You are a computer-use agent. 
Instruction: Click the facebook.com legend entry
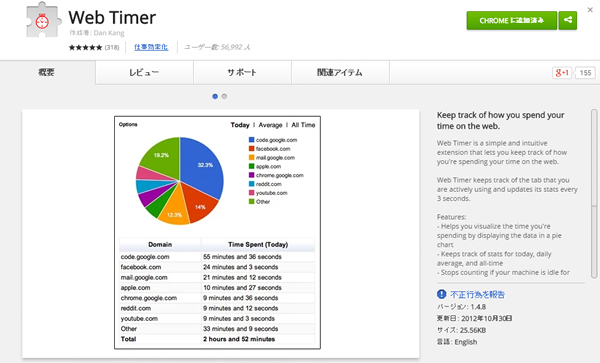click(269, 149)
